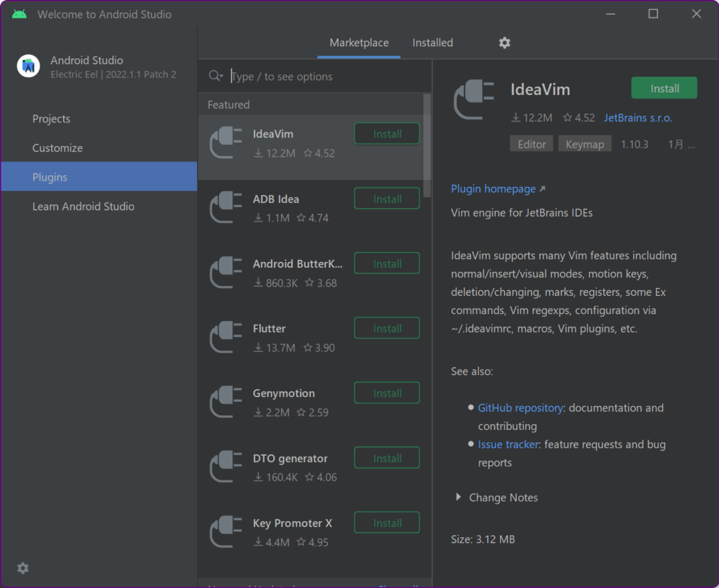Open the options gear at bottom left

pyautogui.click(x=23, y=568)
